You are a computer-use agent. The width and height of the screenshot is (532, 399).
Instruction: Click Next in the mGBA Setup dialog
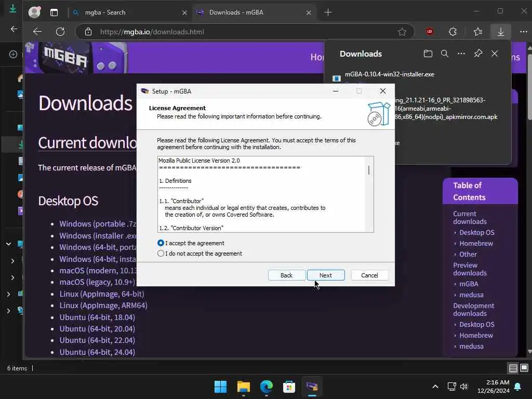[x=326, y=275]
